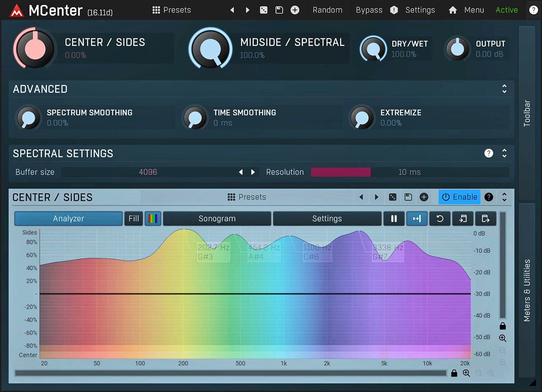Select the random preset dice icon in top toolbar
Screen dimensions: 542x392
click(263, 9)
